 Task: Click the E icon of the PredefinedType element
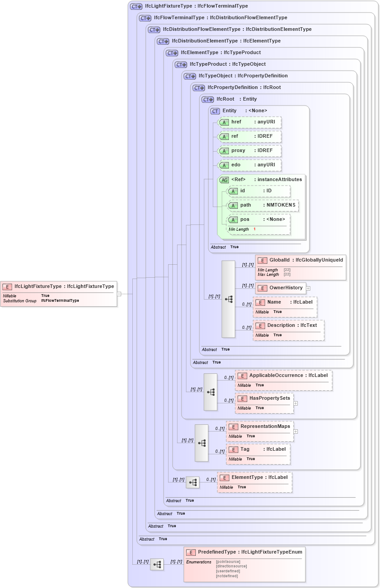click(x=191, y=552)
